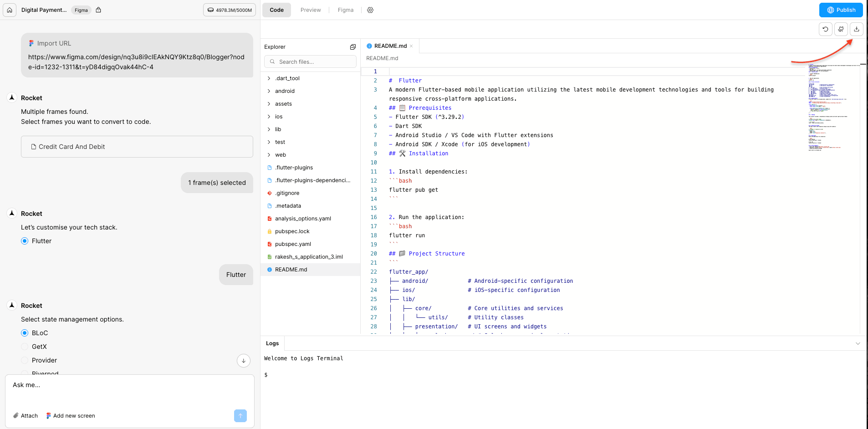Click the 'Welcome to Logs Terminal' text
Image resolution: width=868 pixels, height=429 pixels.
point(304,358)
